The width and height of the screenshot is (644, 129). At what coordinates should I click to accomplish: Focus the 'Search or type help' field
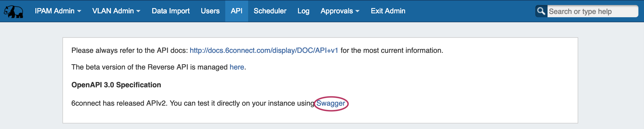592,11
